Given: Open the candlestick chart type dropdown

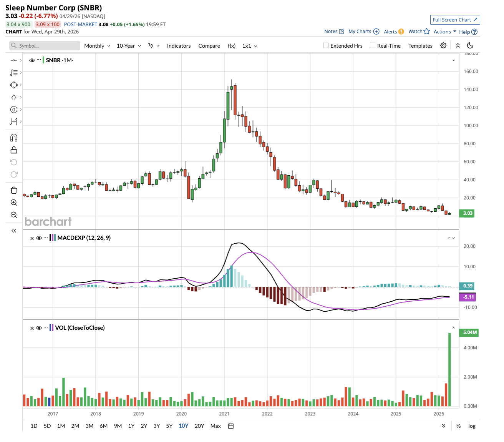Looking at the screenshot, I should point(154,46).
